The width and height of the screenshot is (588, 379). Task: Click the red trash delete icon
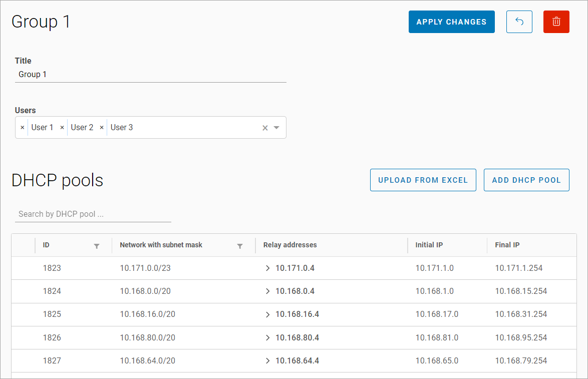[556, 22]
